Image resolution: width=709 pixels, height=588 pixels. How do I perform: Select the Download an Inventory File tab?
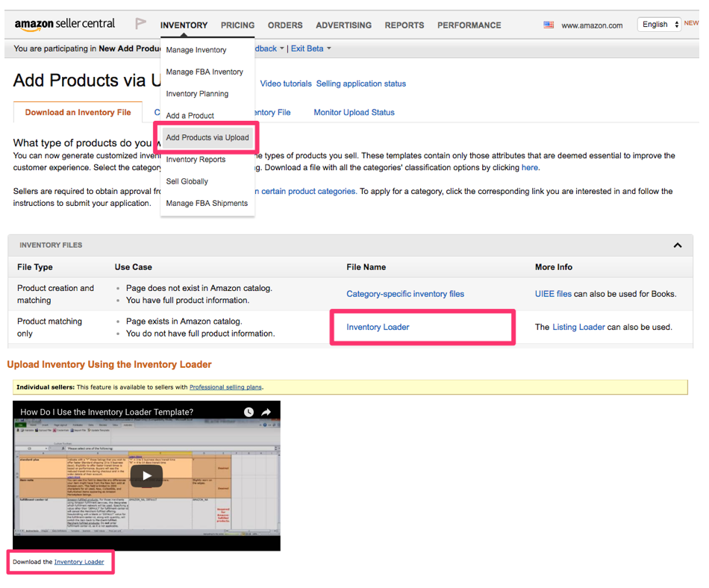78,113
